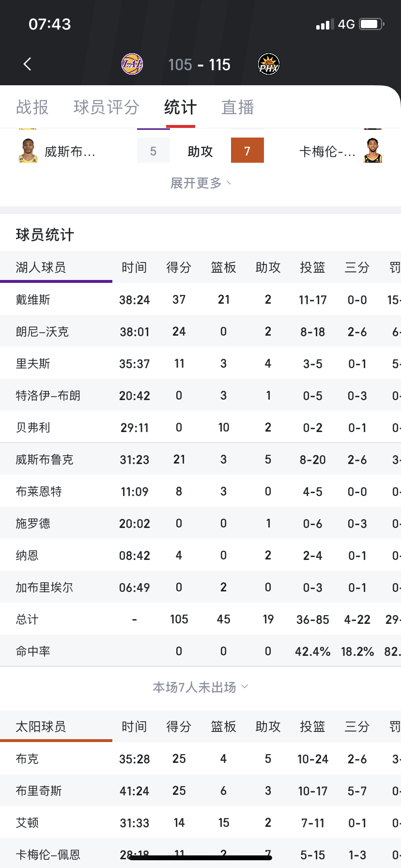The image size is (401, 868).
Task: Tap the back arrow icon
Action: tap(28, 64)
